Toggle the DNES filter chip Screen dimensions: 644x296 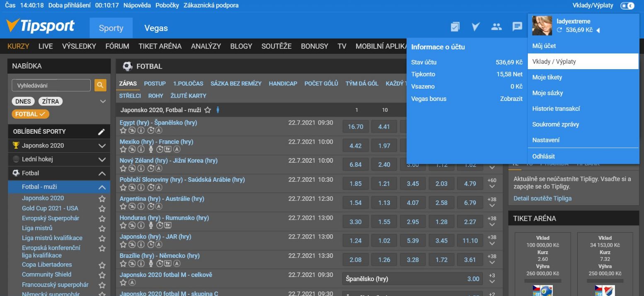click(24, 101)
